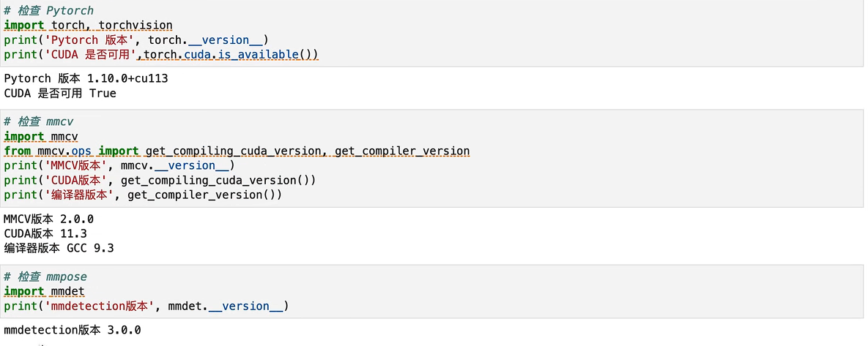Image resolution: width=868 pixels, height=346 pixels.
Task: Click the get_compiling_cuda_version() print line
Action: point(159,180)
